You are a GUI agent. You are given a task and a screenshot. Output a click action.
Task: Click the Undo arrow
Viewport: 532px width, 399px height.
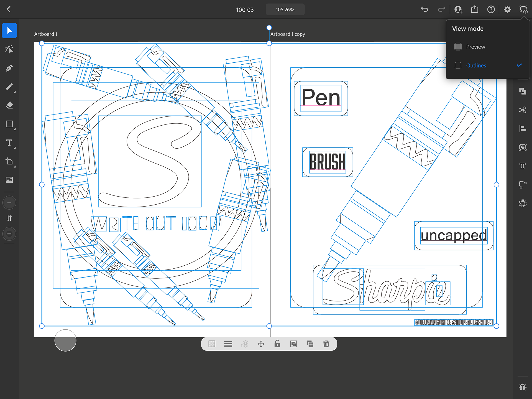tap(424, 9)
